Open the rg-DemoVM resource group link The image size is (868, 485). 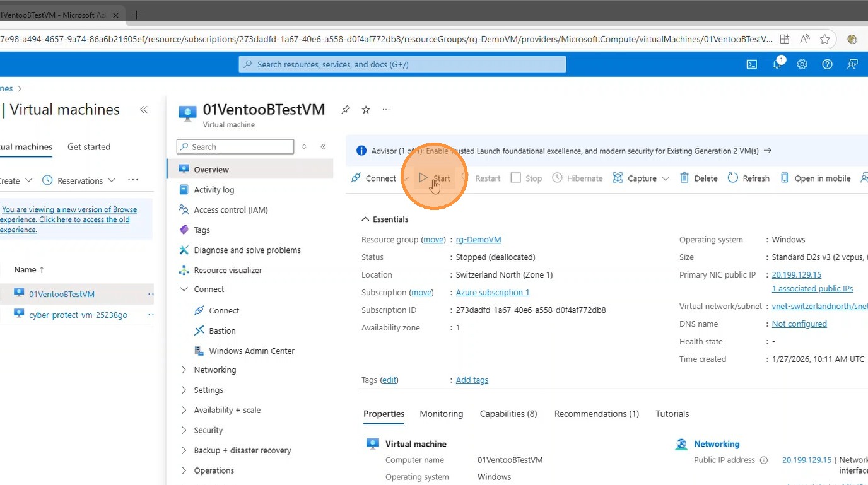(479, 240)
